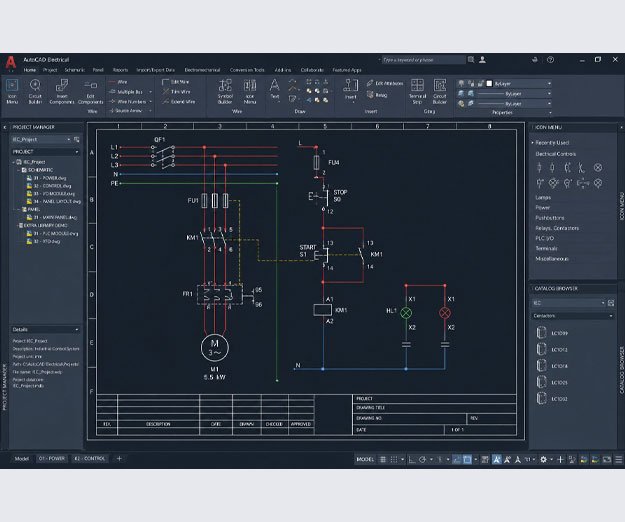Screen dimensions: 625x522
Task: Click the AutoCAD application logo button
Action: pyautogui.click(x=11, y=63)
